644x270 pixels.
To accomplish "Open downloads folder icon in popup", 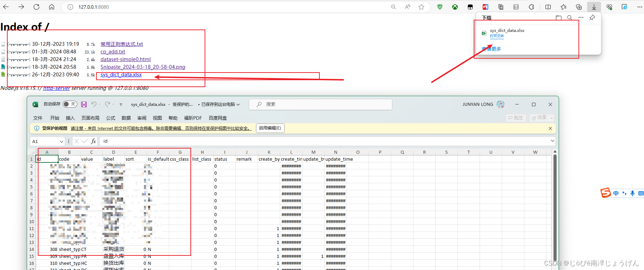I will 559,17.
